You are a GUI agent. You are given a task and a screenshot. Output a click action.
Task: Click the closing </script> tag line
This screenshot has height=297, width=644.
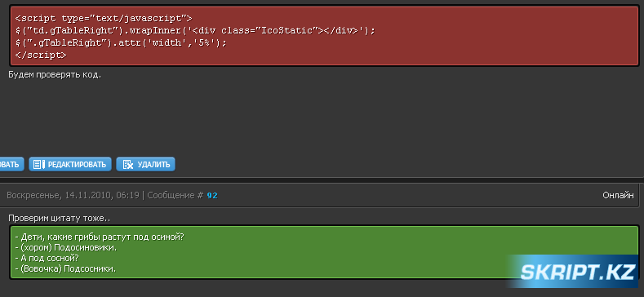40,55
